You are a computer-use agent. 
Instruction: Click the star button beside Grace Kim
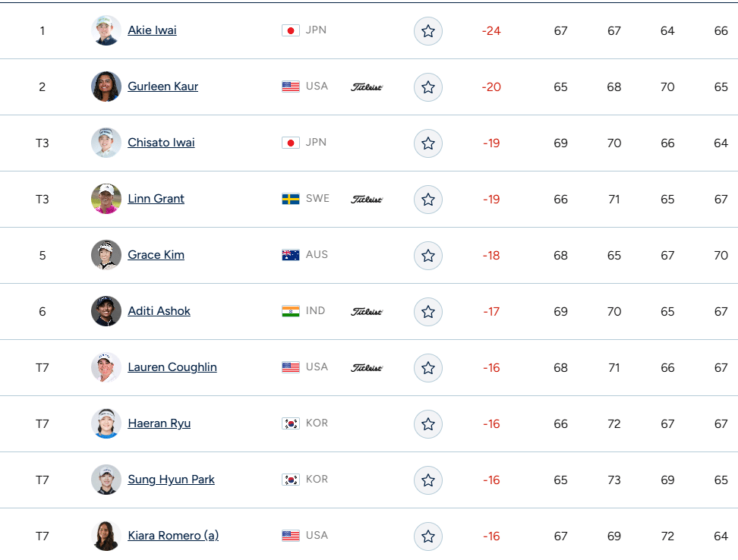point(427,256)
